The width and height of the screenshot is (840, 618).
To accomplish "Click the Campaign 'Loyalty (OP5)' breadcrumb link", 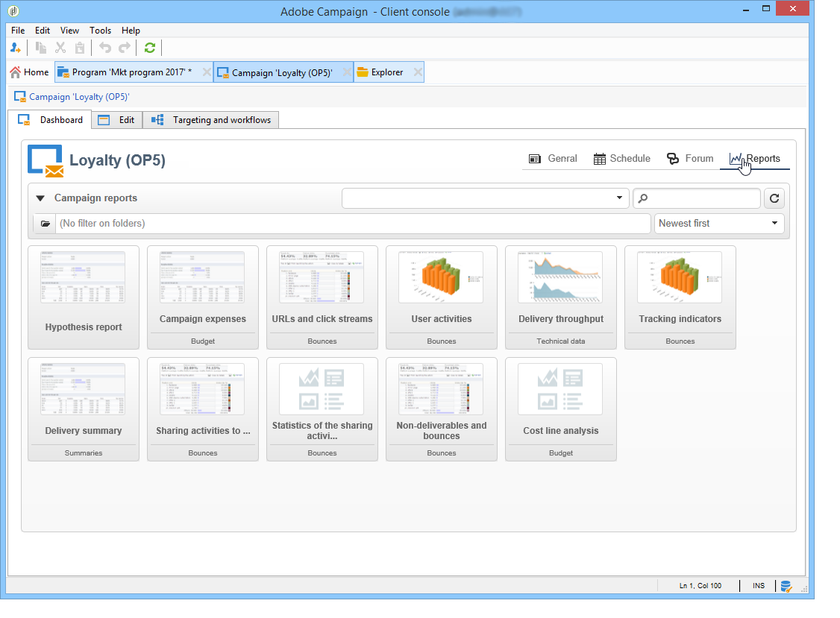I will [79, 97].
